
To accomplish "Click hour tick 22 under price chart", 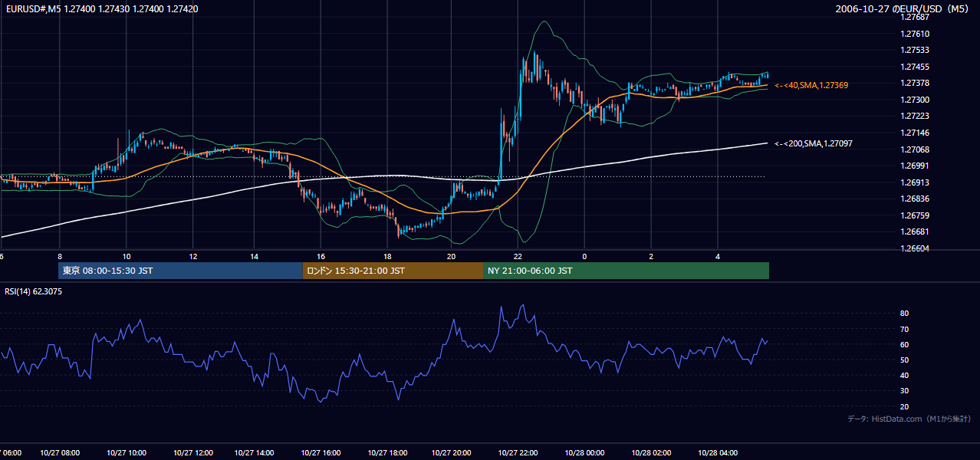I will pos(518,257).
